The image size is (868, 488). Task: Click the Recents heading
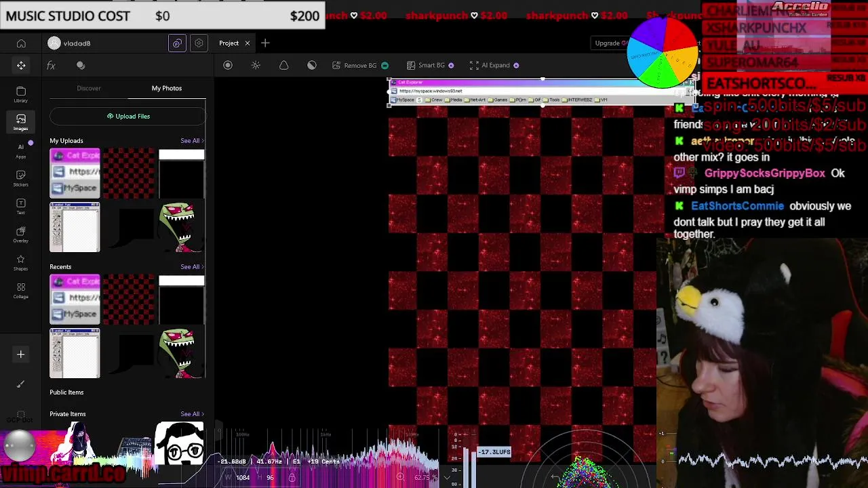[x=60, y=267]
